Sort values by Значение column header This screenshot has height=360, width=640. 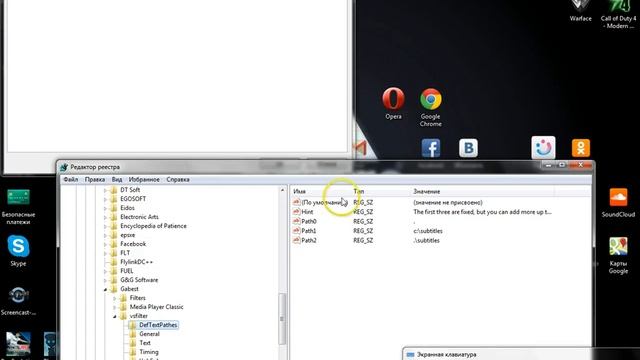coord(482,191)
